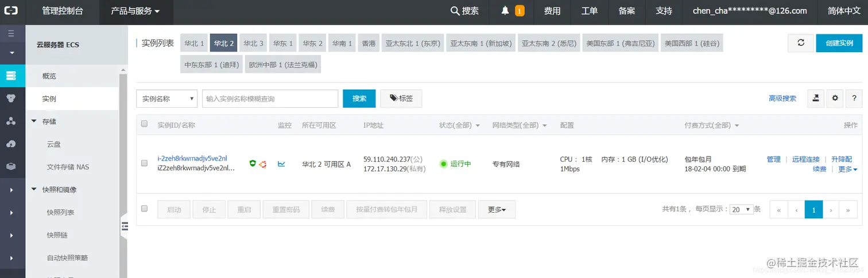Open 快照列表 in the sidebar
868x278 pixels.
click(61, 213)
